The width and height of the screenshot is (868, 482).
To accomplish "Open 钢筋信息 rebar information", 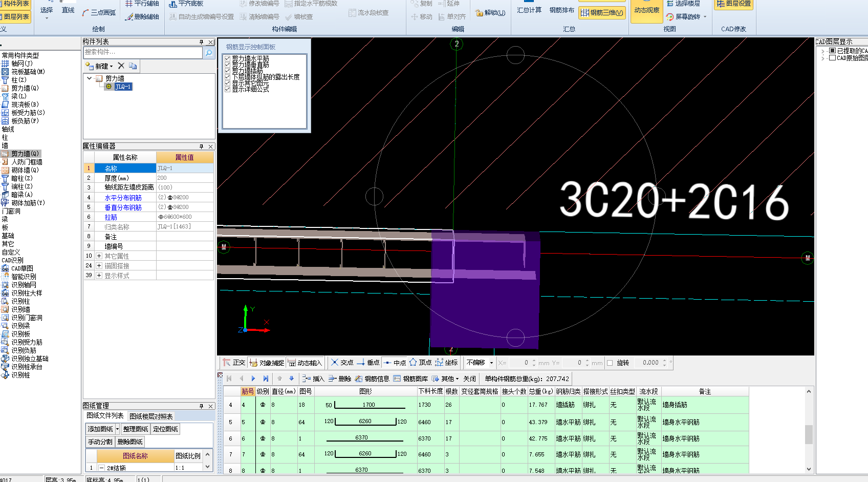I will [x=372, y=379].
